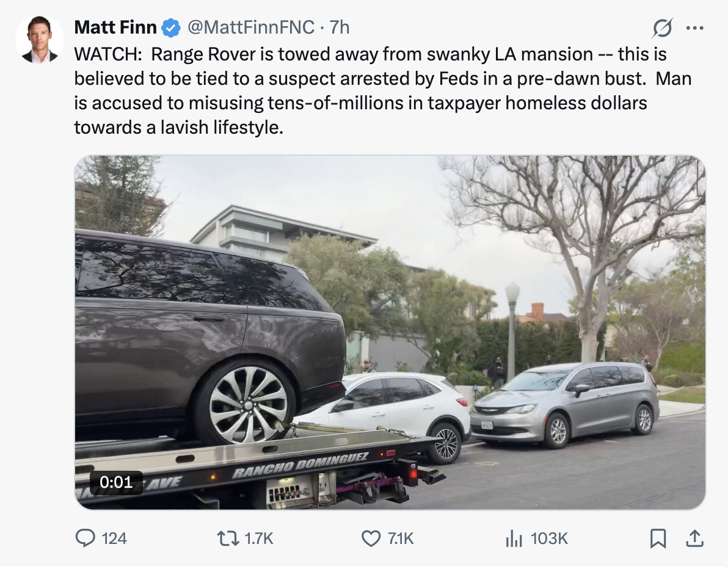This screenshot has width=728, height=569.
Task: Click the reply speech bubble icon
Action: pos(84,538)
